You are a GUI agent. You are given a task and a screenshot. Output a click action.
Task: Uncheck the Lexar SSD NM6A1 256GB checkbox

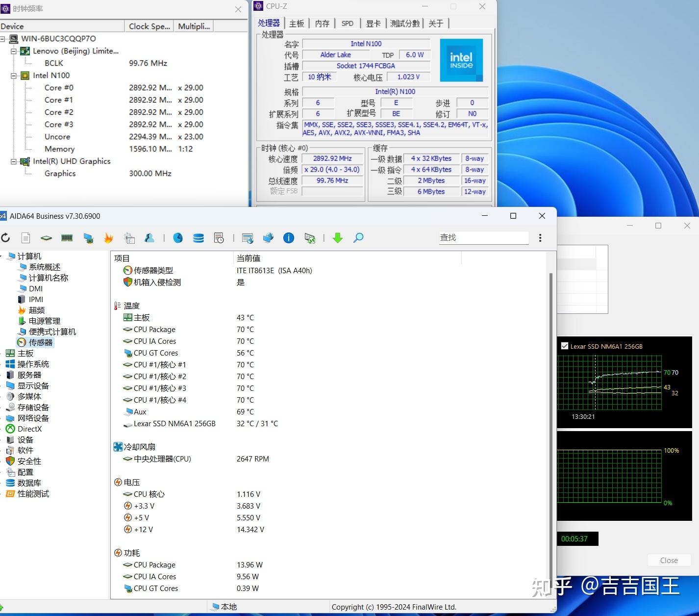pos(564,346)
